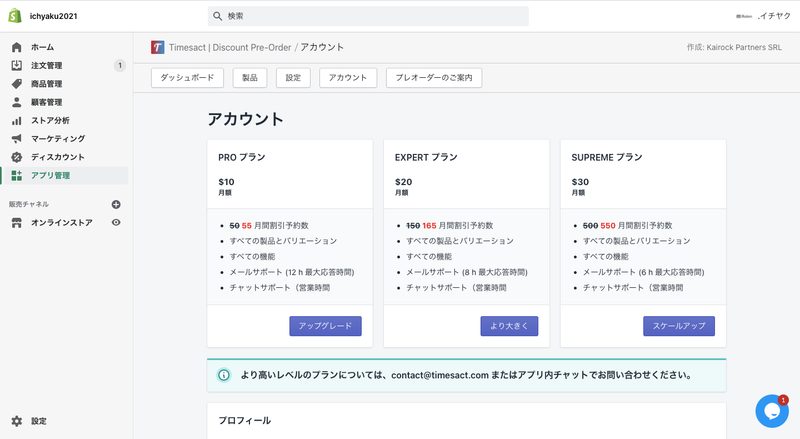Click より大きく button on EXPERT plan
The height and width of the screenshot is (439, 800).
coord(509,326)
